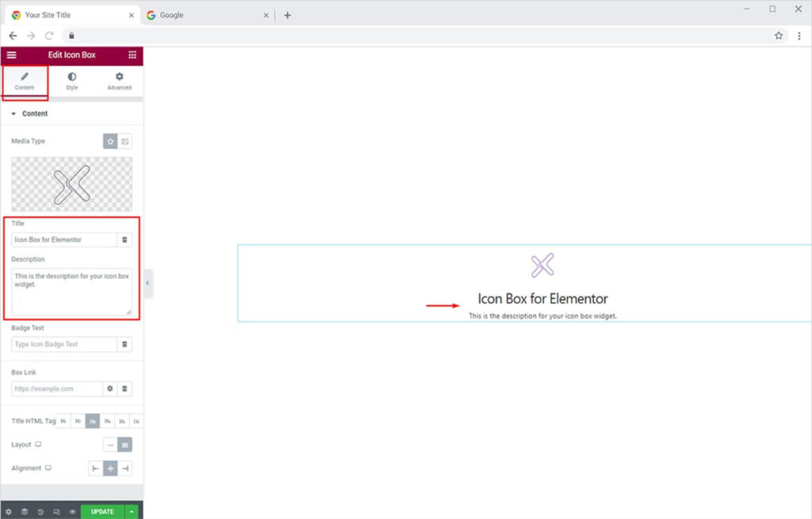The height and width of the screenshot is (519, 812).
Task: Collapse the Content section
Action: click(13, 114)
